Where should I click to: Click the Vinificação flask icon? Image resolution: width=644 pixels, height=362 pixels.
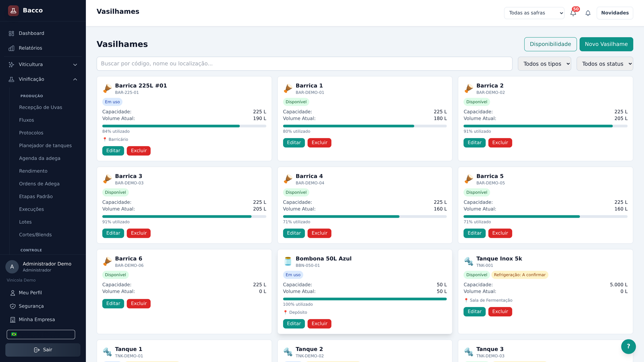[11, 79]
